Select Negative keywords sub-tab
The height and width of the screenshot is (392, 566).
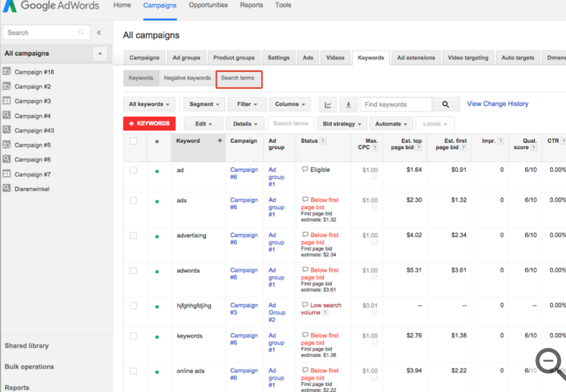click(187, 78)
